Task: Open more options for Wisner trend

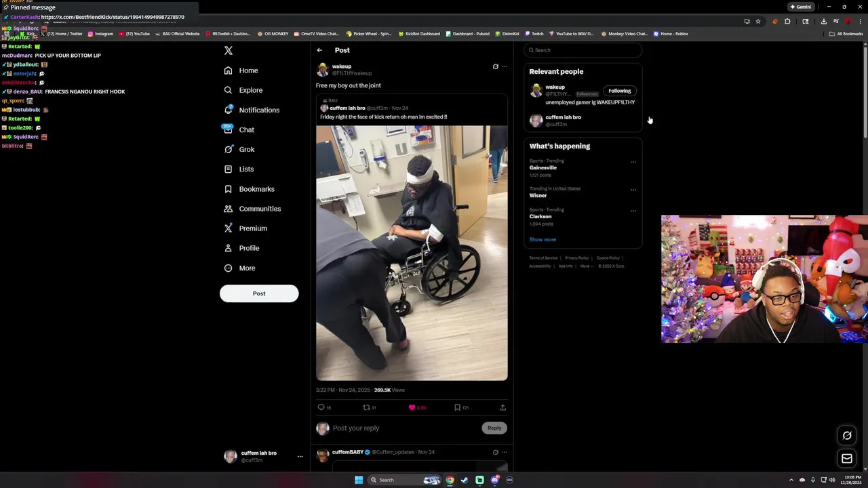Action: 633,190
